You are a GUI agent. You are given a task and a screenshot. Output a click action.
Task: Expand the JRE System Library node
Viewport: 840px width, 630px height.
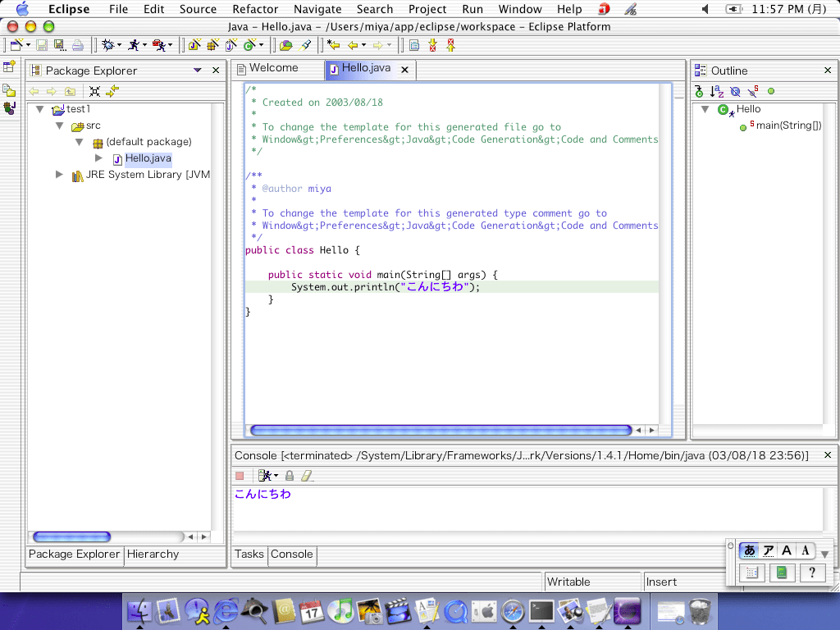pyautogui.click(x=59, y=175)
